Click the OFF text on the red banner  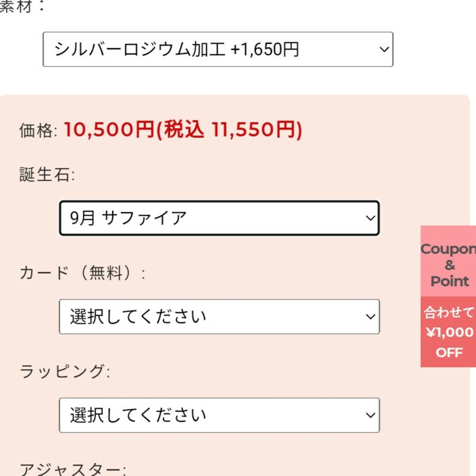449,353
